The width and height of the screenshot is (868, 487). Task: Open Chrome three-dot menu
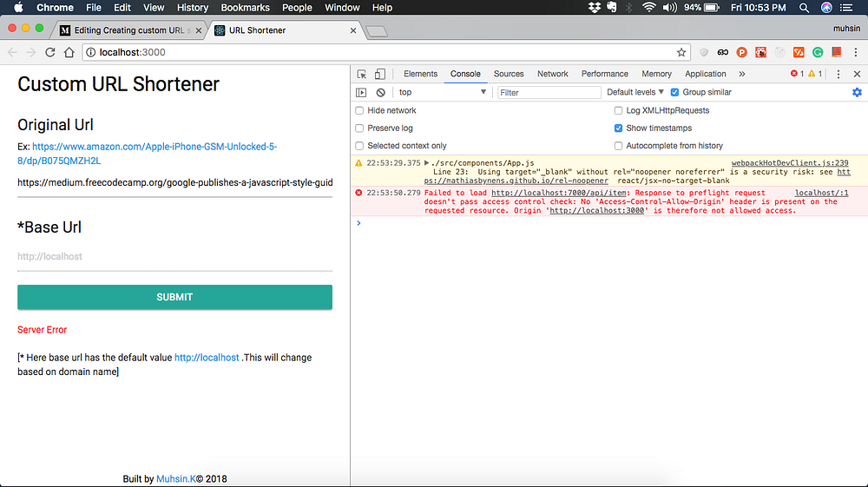click(856, 52)
